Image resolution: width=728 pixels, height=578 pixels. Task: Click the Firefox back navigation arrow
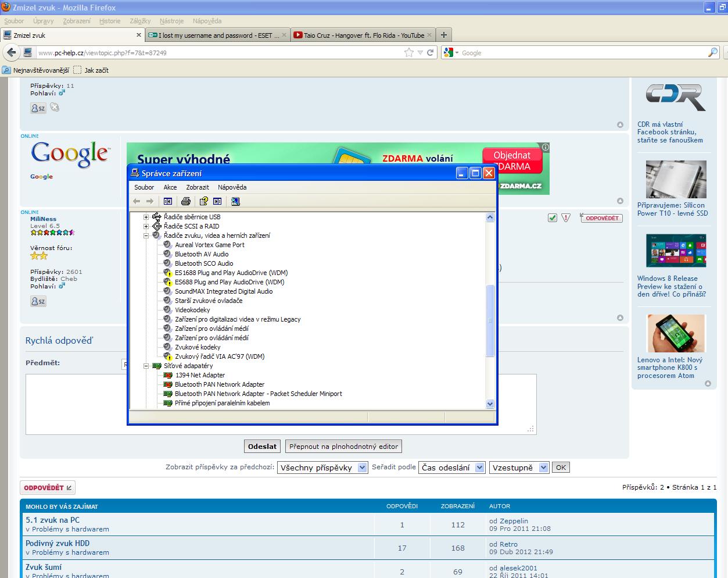click(x=12, y=52)
